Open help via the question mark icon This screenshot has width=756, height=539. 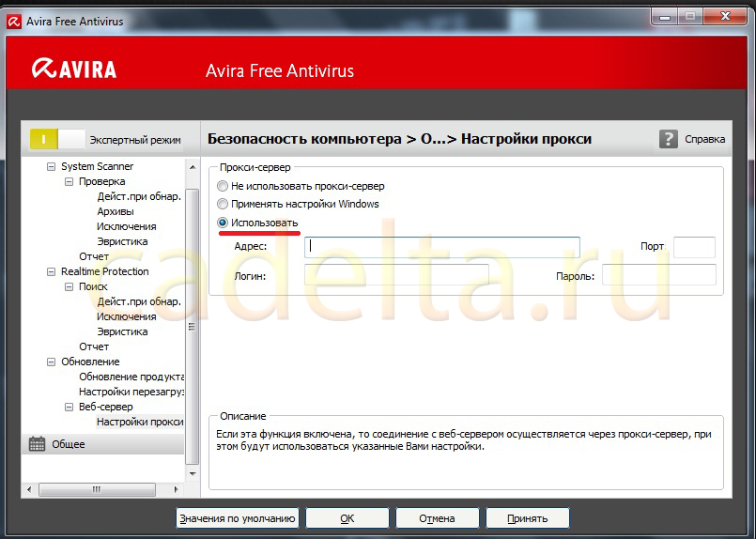point(669,139)
